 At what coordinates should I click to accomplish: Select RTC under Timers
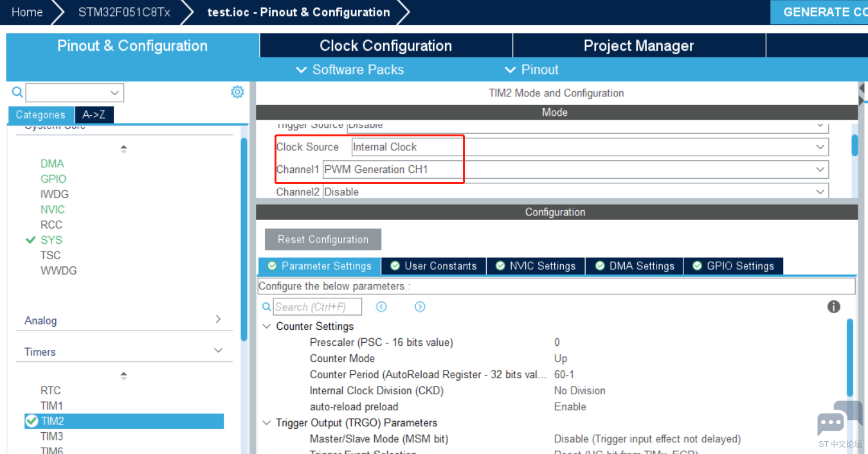click(x=51, y=390)
